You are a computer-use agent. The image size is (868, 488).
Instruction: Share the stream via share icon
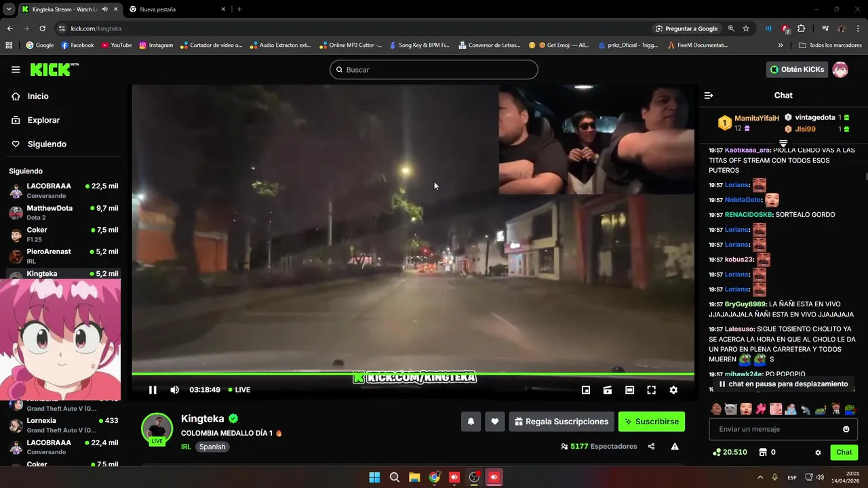click(651, 447)
